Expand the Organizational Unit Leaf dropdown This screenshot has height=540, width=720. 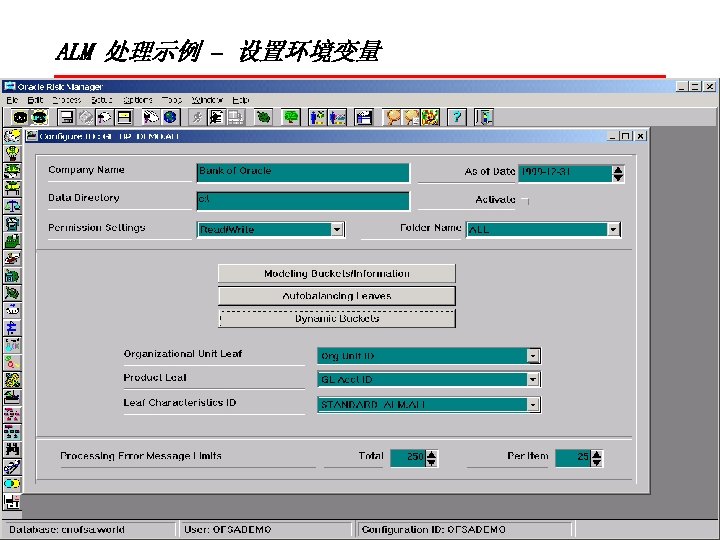point(533,356)
